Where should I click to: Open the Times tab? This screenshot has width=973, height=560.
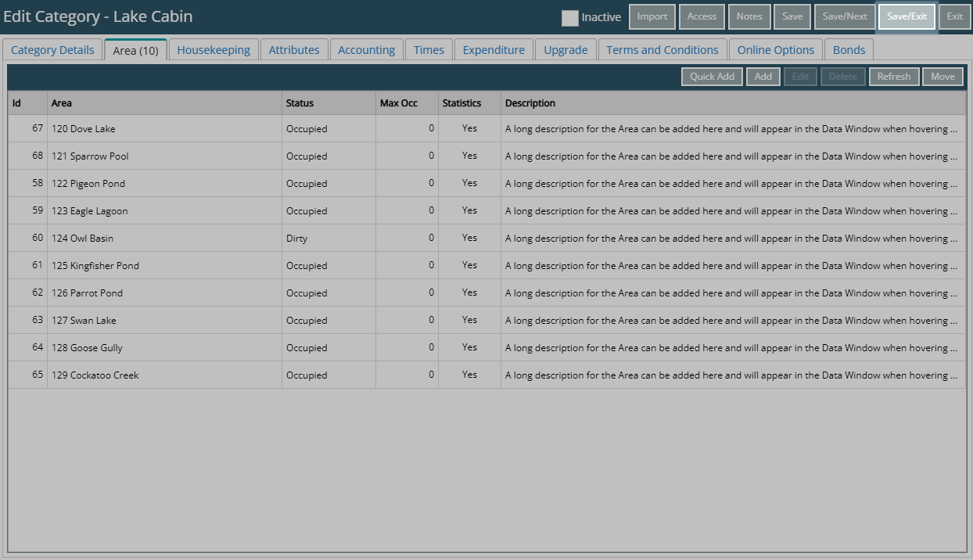click(429, 50)
